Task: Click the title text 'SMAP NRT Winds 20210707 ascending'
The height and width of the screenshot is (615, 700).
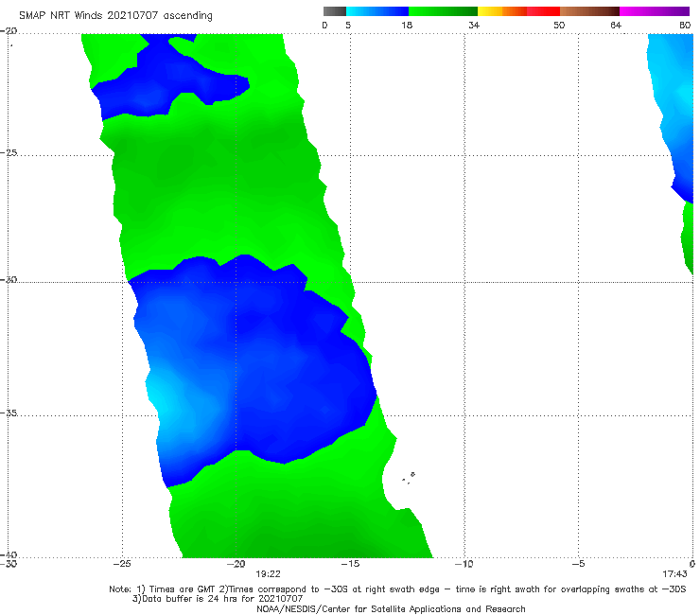Action: [x=115, y=15]
